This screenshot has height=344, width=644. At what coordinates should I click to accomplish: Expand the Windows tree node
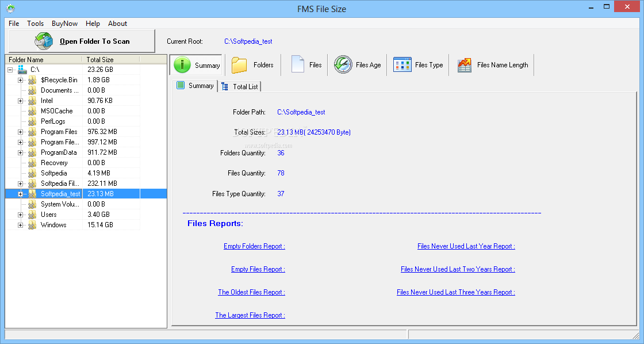coord(20,225)
